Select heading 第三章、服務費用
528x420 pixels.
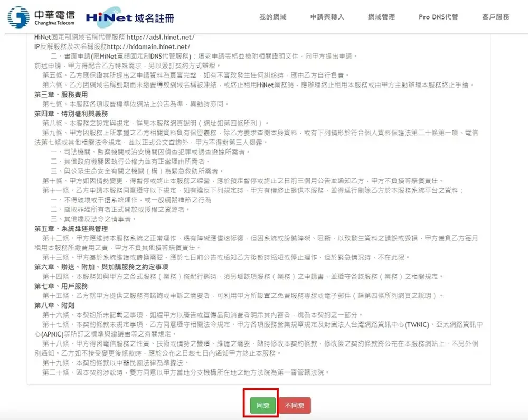pyautogui.click(x=61, y=95)
